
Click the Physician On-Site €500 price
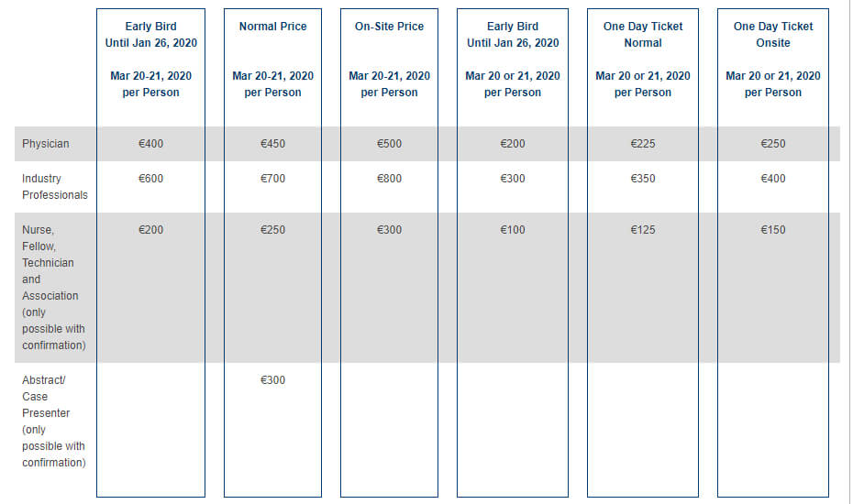tap(389, 144)
